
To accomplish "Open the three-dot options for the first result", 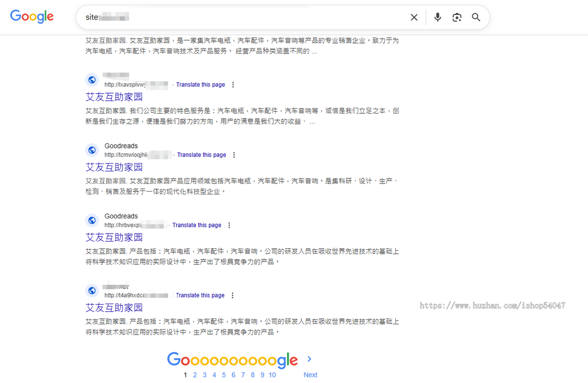I will click(233, 84).
